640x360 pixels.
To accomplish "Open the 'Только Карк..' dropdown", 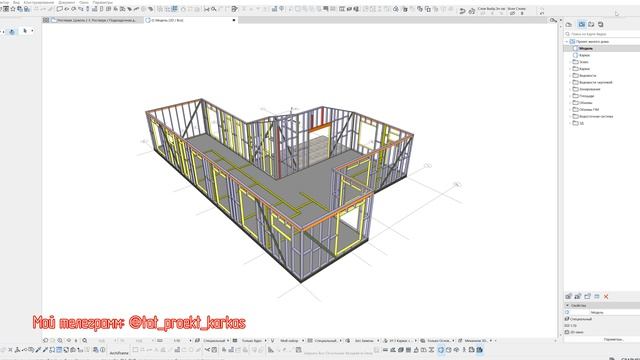I will point(252,340).
